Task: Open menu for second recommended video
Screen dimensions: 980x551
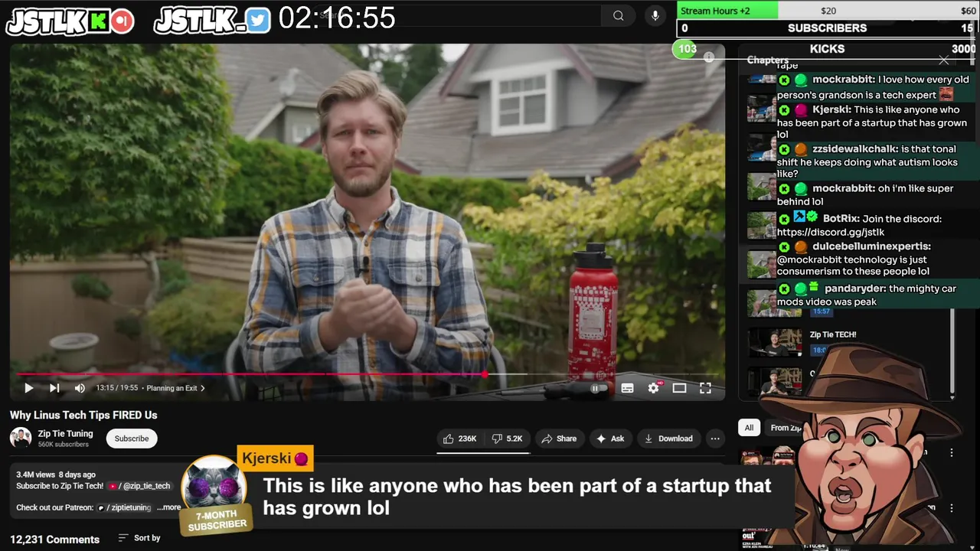Action: [x=952, y=508]
